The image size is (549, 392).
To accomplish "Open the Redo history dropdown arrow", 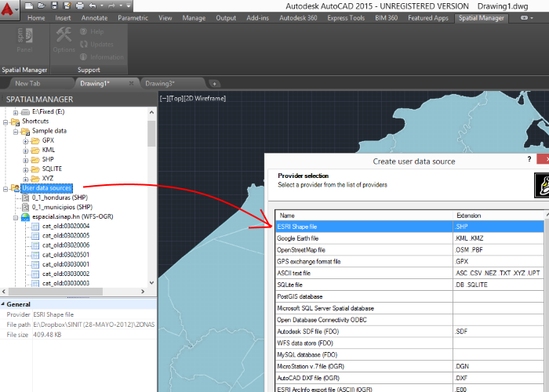I will coord(121,5).
